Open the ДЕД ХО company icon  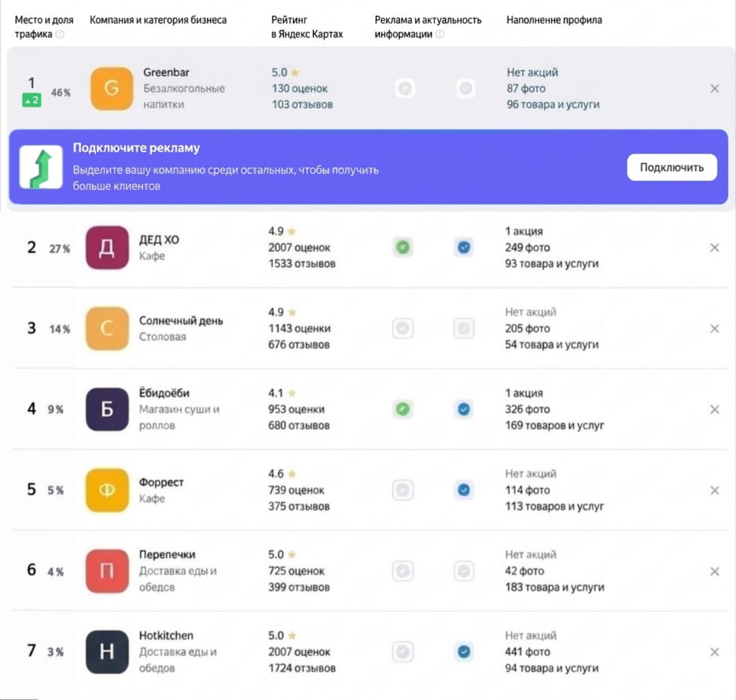[107, 247]
